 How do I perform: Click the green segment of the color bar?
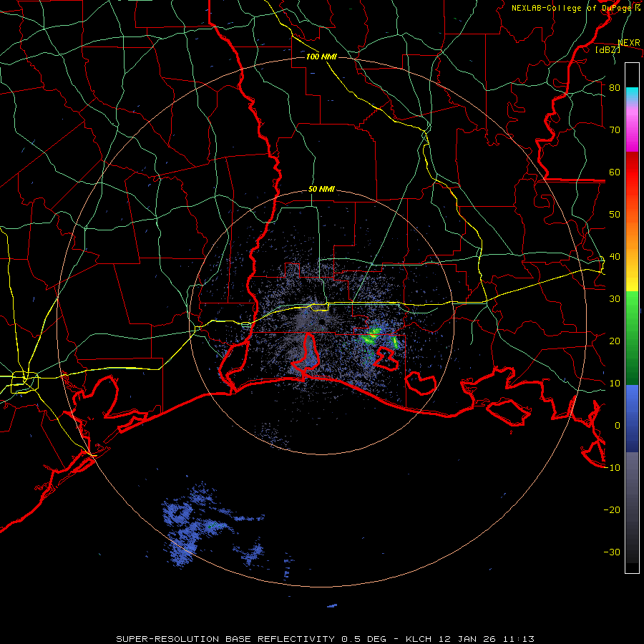pos(632,338)
